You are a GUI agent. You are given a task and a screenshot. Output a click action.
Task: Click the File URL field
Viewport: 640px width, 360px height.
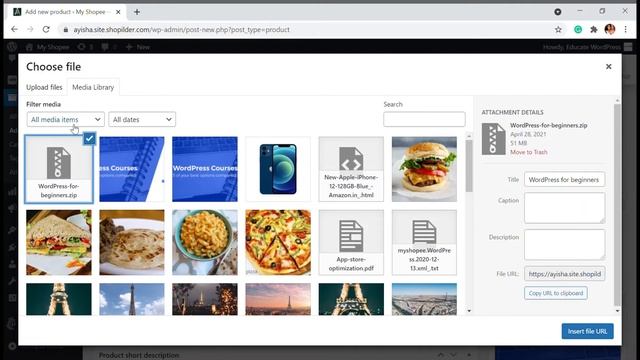pos(564,274)
